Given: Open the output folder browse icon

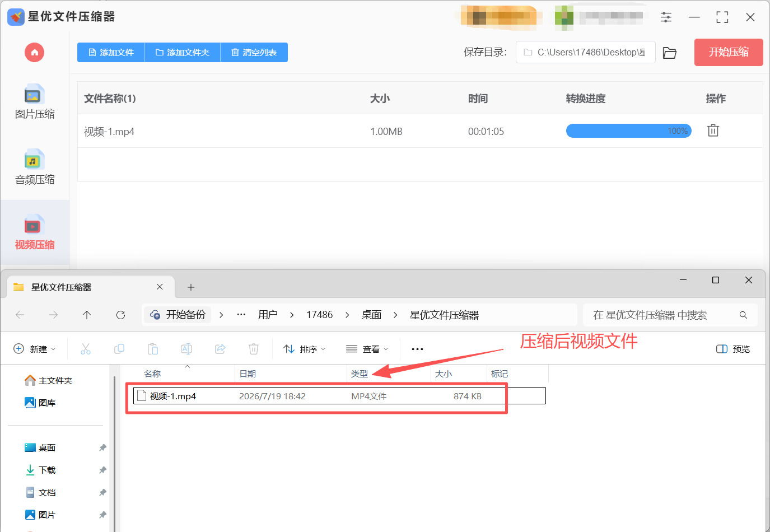Looking at the screenshot, I should [670, 53].
